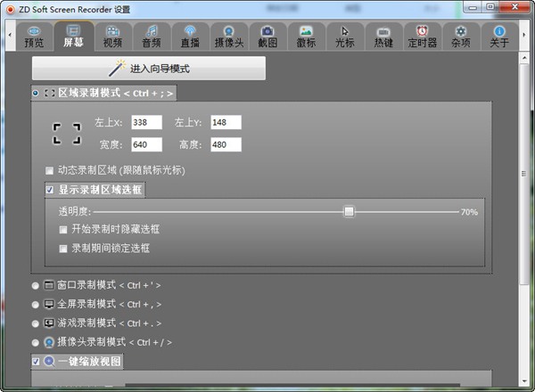Viewport: 535px width, 392px height.
Task: Switch to the 热键 (Hotkey) tab
Action: (x=383, y=36)
